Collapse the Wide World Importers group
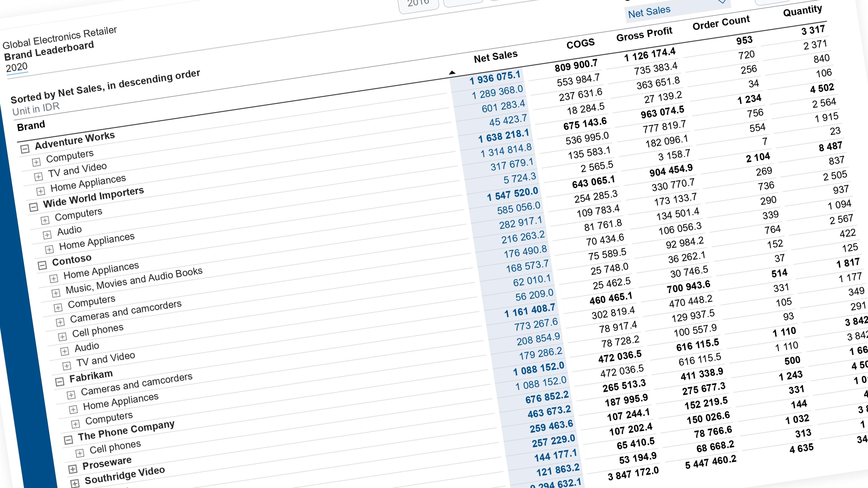This screenshot has height=488, width=868. coord(33,207)
